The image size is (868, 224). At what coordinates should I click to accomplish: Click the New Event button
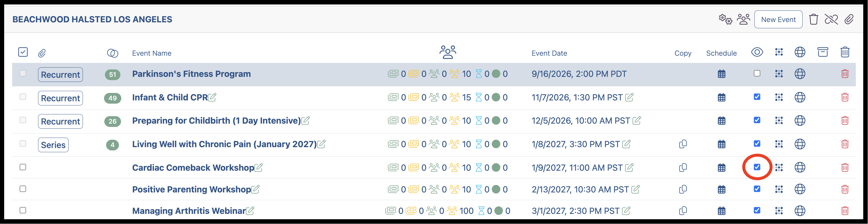[778, 20]
